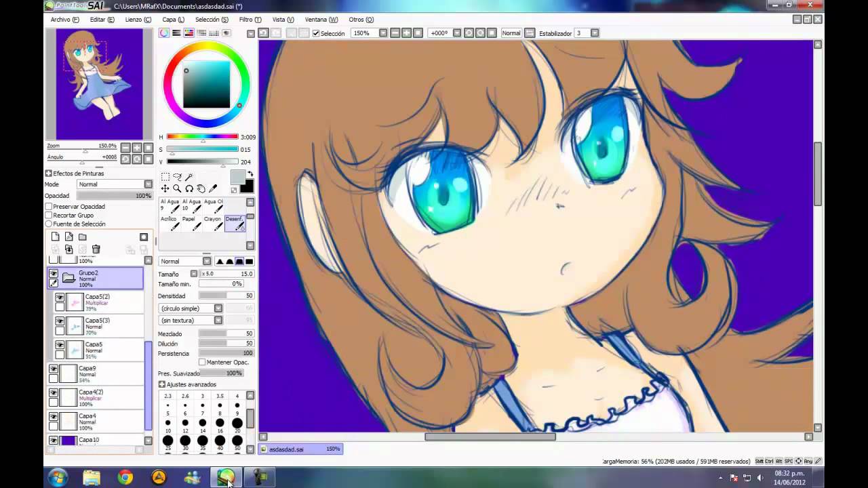Show the color wheel panel
The width and height of the screenshot is (868, 488).
coord(164,33)
